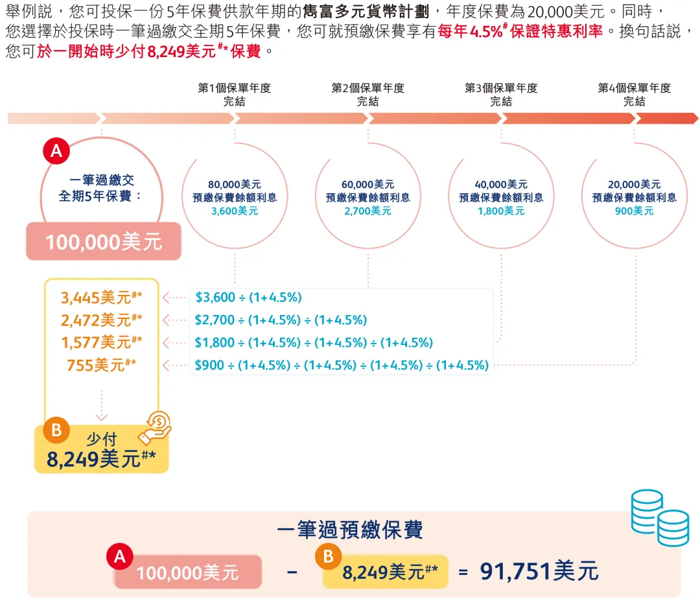The width and height of the screenshot is (700, 610).
Task: Click the yellow 少付 8,249美元 box
Action: (101, 449)
